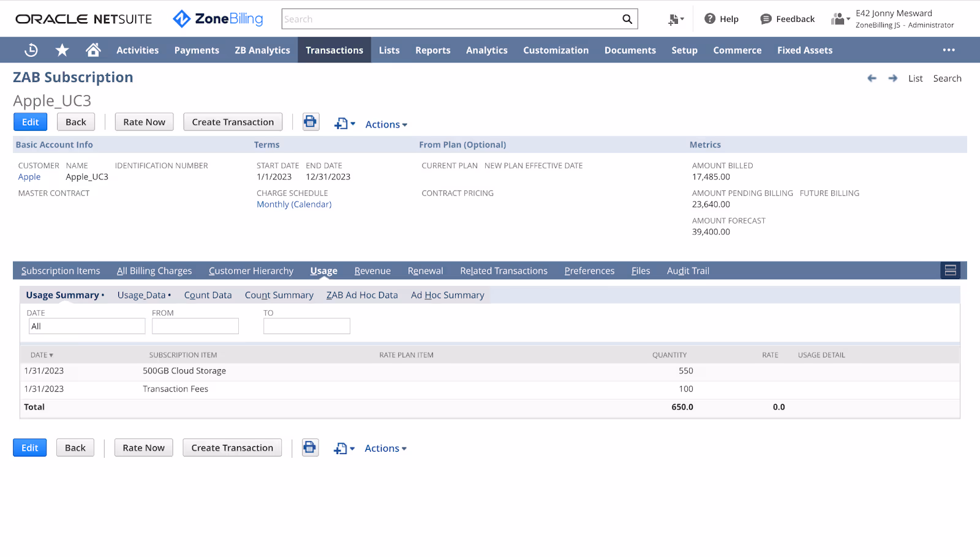Open the ZB Analytics menu

pyautogui.click(x=262, y=50)
